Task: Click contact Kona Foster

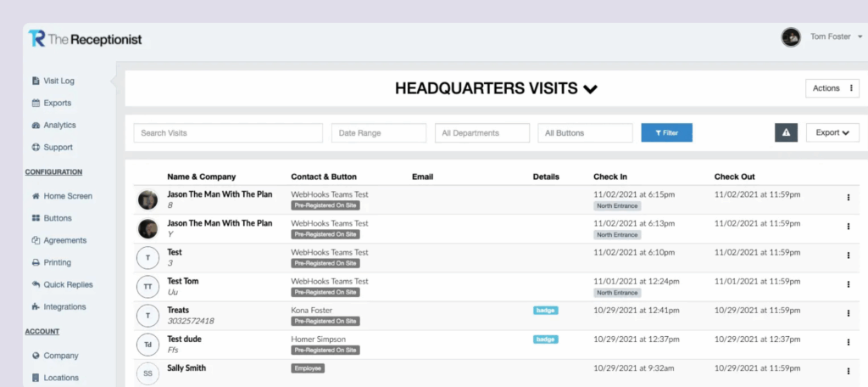Action: click(x=312, y=310)
